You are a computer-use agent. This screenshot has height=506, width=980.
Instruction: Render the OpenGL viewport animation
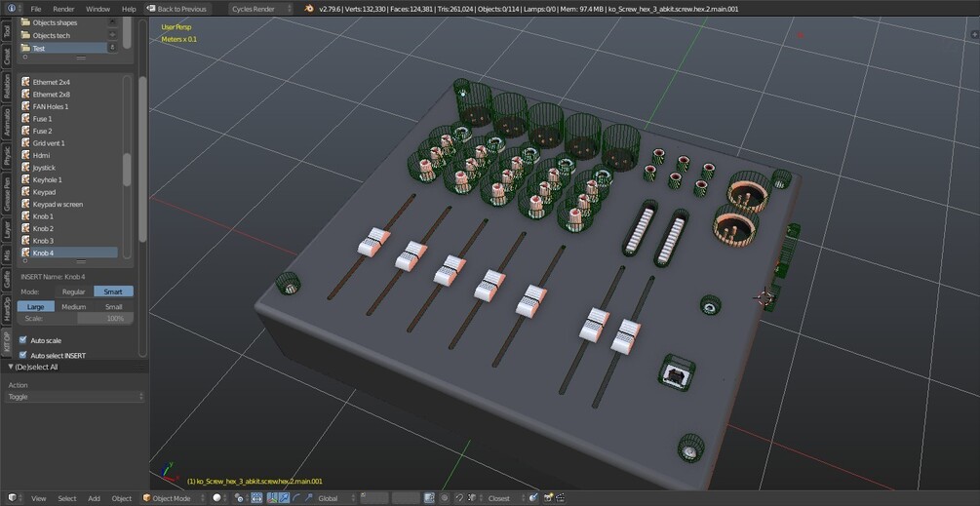pyautogui.click(x=560, y=498)
